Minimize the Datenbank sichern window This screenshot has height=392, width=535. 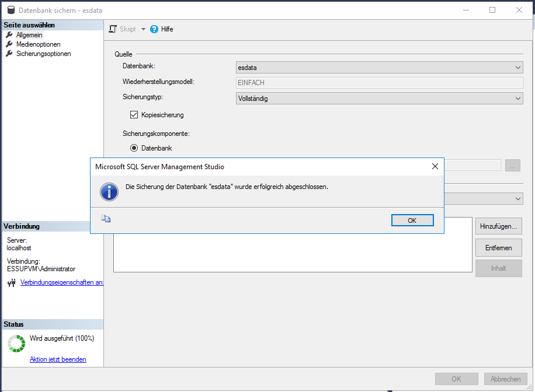(x=466, y=10)
